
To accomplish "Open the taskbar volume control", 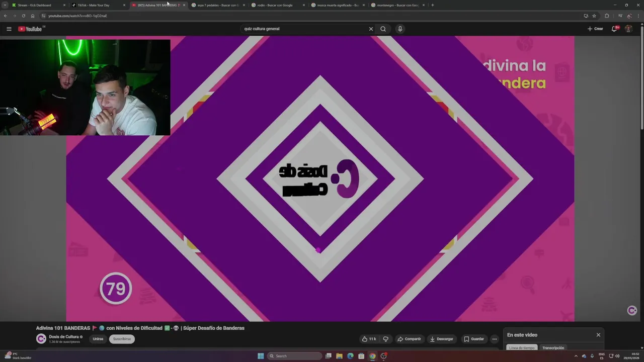I will click(617, 356).
